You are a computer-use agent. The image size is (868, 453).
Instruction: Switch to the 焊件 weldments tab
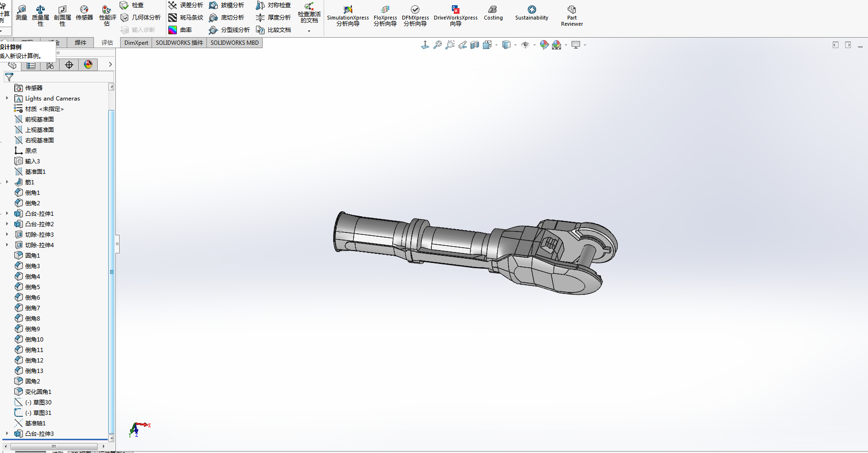pos(81,42)
